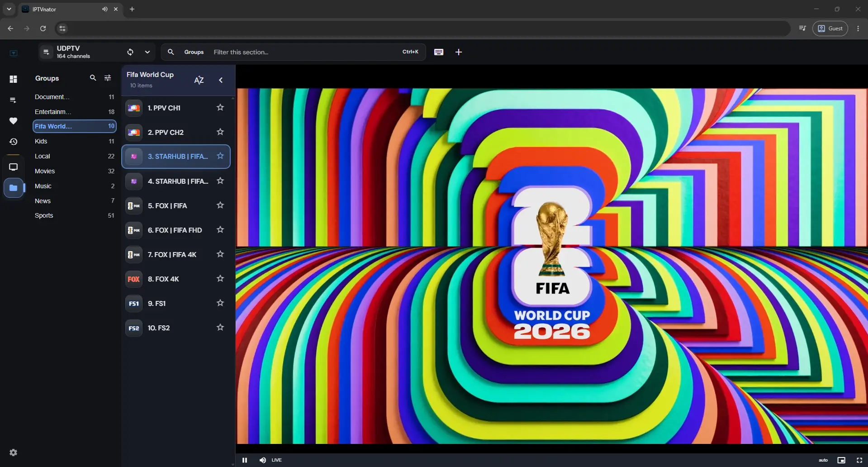Open group filter options icon

coord(108,78)
